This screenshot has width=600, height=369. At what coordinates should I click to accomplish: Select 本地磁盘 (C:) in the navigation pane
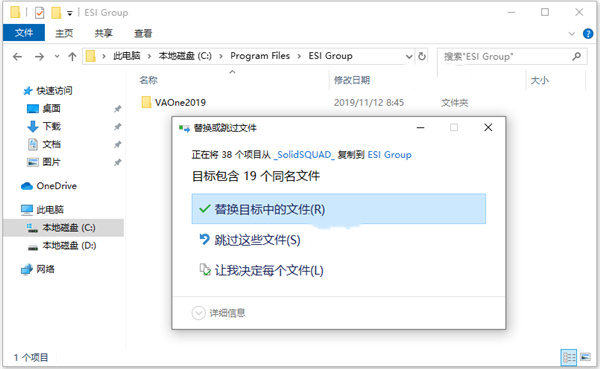(63, 228)
